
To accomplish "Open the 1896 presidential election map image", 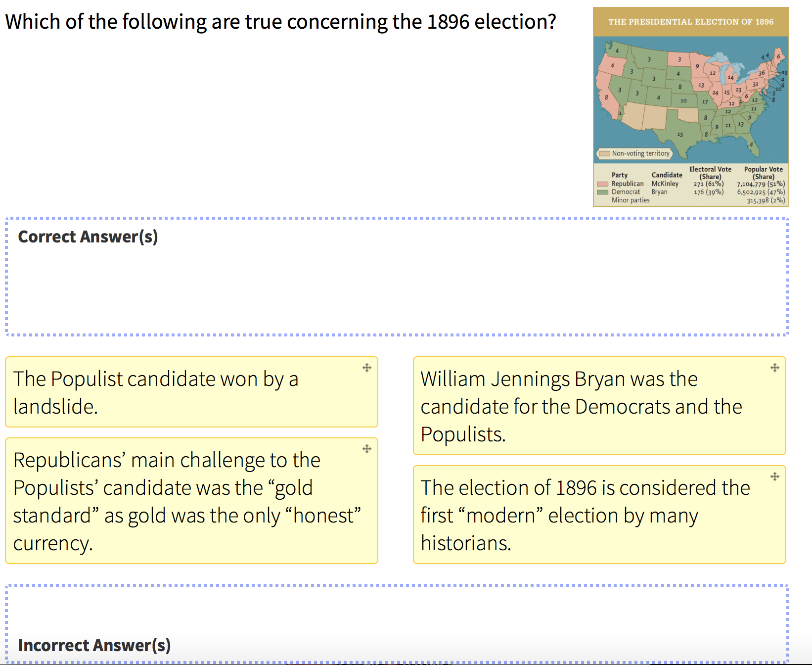I will pos(691,106).
